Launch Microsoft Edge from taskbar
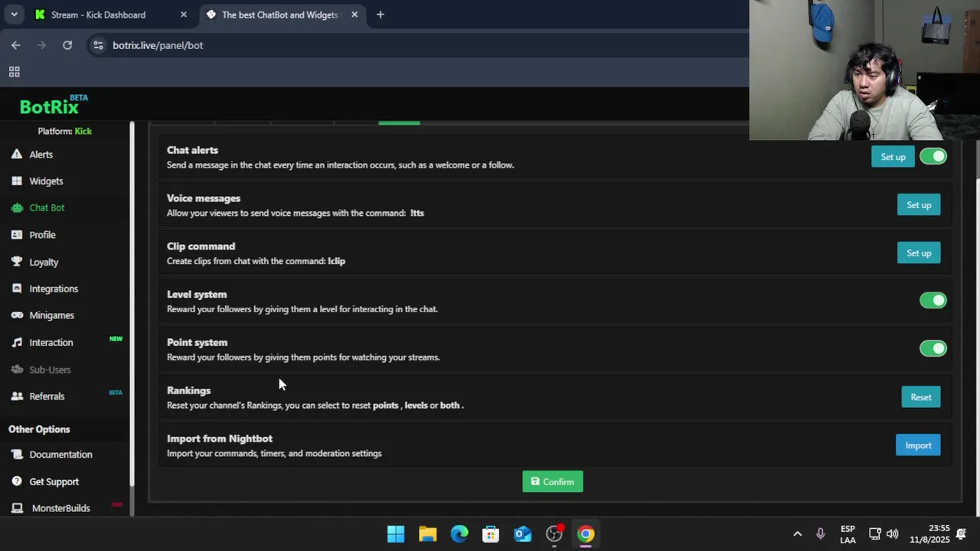This screenshot has width=980, height=551. pyautogui.click(x=459, y=534)
